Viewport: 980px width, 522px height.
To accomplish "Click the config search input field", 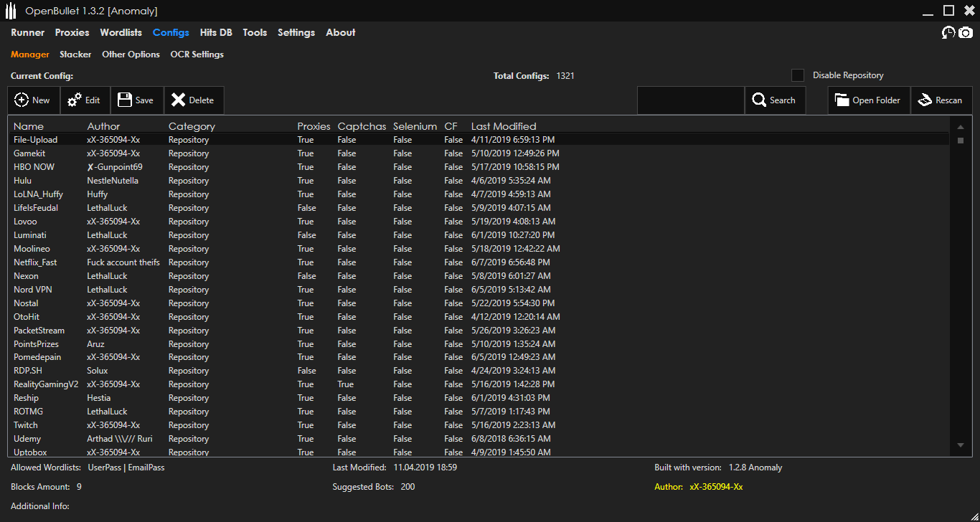I will (x=690, y=100).
